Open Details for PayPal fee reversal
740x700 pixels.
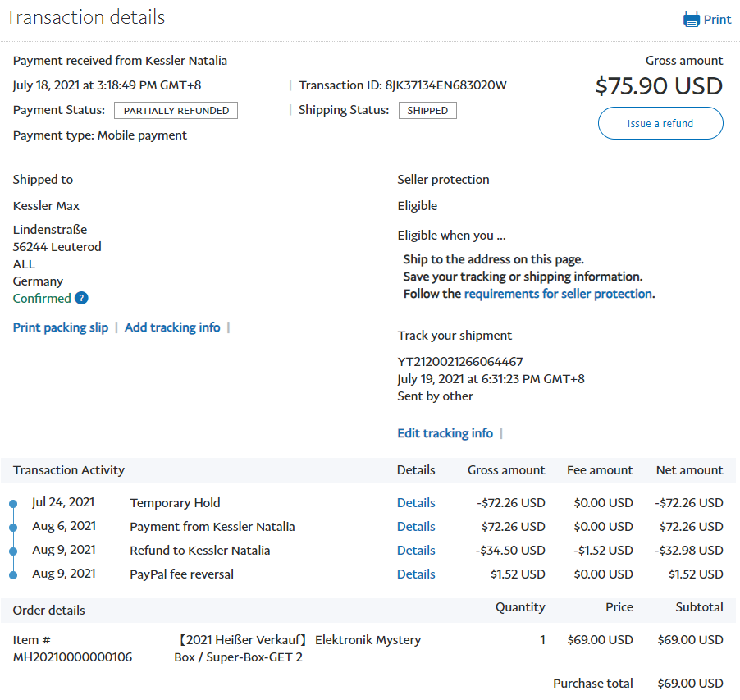pos(416,574)
